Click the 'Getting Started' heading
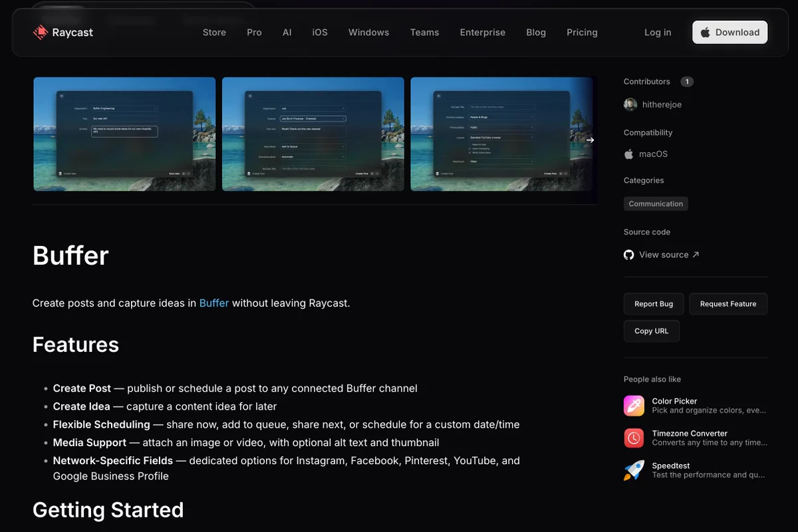Screen dimensions: 798x532 108,509
